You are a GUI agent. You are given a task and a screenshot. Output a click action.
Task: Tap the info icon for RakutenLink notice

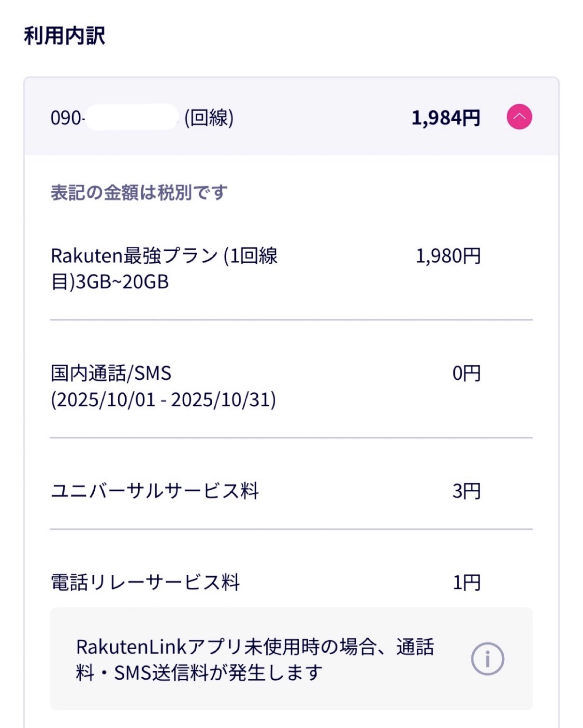click(487, 658)
